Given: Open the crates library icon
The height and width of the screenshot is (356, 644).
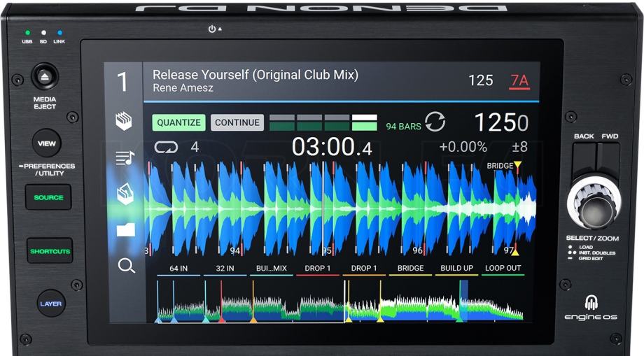Looking at the screenshot, I should coord(124,121).
